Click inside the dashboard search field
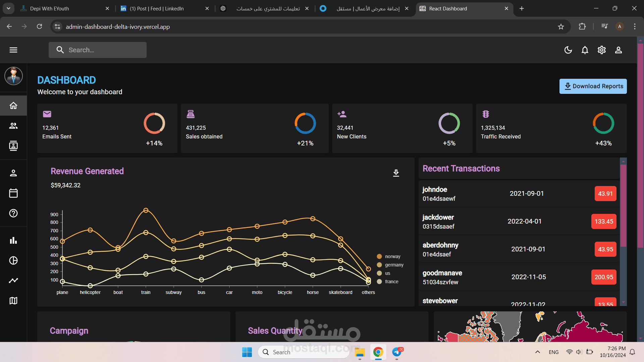The width and height of the screenshot is (644, 362). click(x=97, y=50)
